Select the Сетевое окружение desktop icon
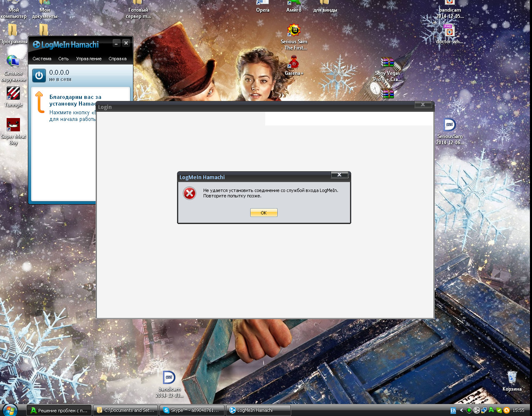Image resolution: width=532 pixels, height=416 pixels. (x=13, y=68)
